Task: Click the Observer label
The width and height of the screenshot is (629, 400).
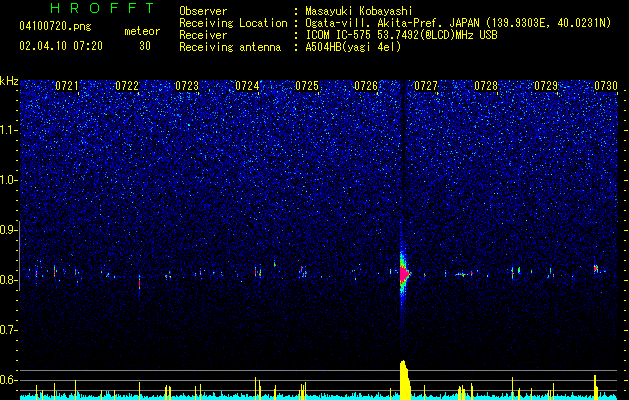Action: coord(203,11)
